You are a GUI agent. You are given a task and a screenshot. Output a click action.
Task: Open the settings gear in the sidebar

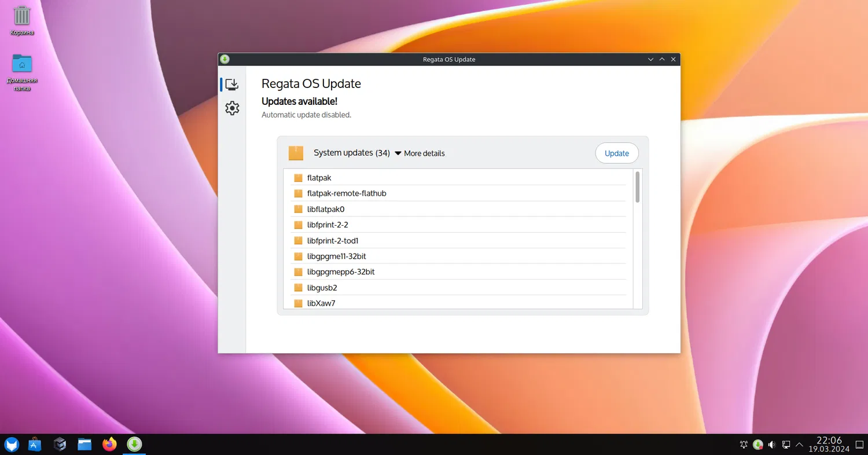pyautogui.click(x=232, y=108)
